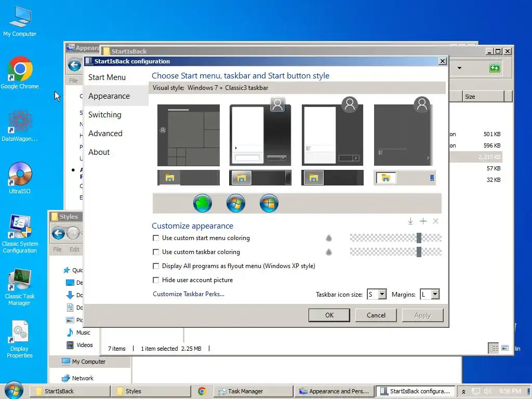532x399 pixels.
Task: Click Back arrow in Styles window
Action: 58,233
